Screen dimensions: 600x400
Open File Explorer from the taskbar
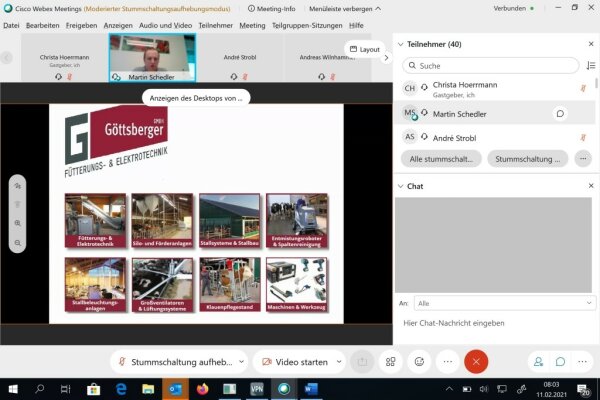[x=148, y=389]
